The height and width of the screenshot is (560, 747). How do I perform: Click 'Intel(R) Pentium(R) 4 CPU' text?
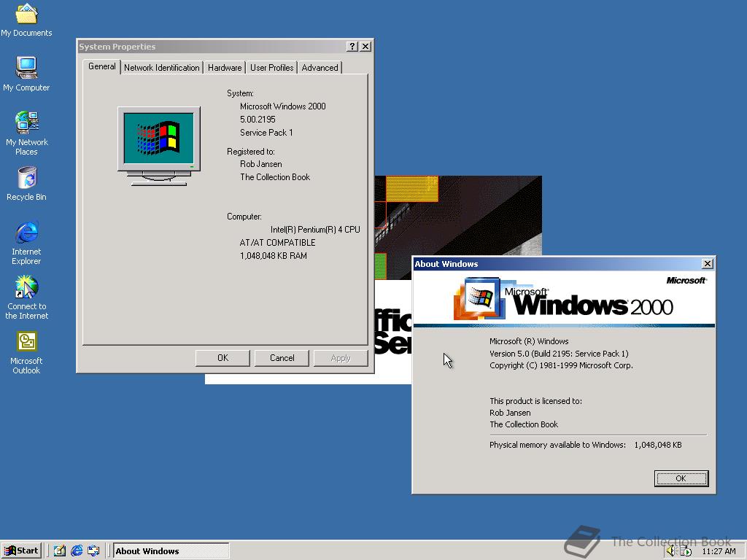(315, 230)
